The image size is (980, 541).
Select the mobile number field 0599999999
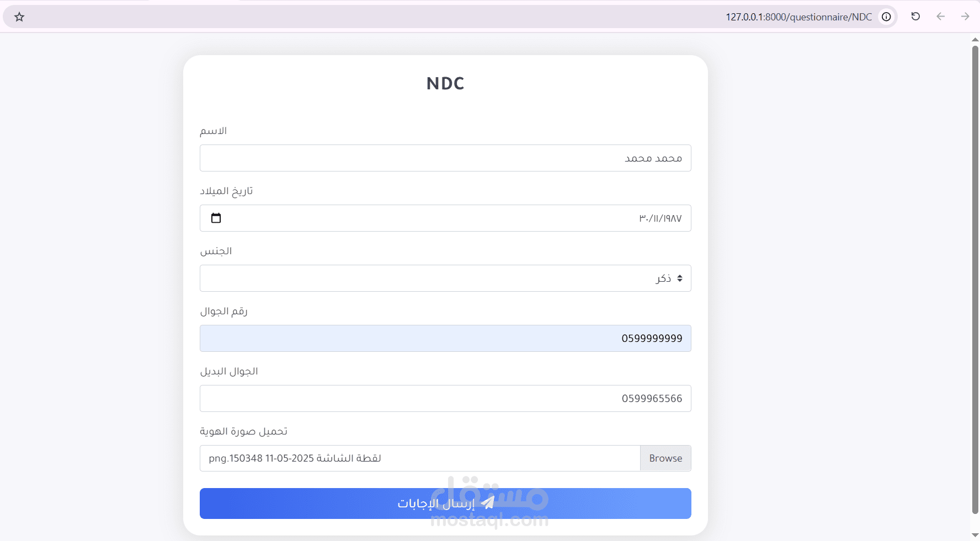(445, 339)
